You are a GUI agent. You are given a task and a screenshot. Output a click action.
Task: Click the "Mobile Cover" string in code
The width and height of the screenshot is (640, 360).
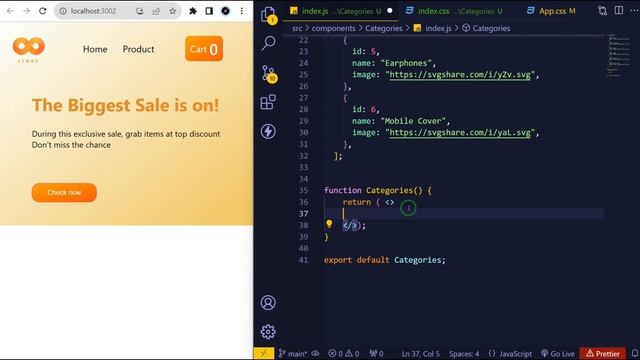coord(413,121)
